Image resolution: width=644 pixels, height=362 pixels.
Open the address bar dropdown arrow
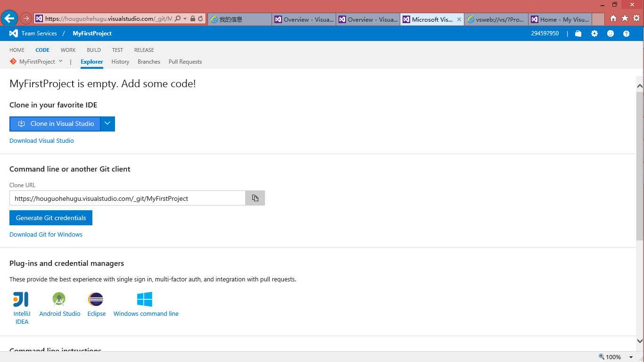click(185, 19)
